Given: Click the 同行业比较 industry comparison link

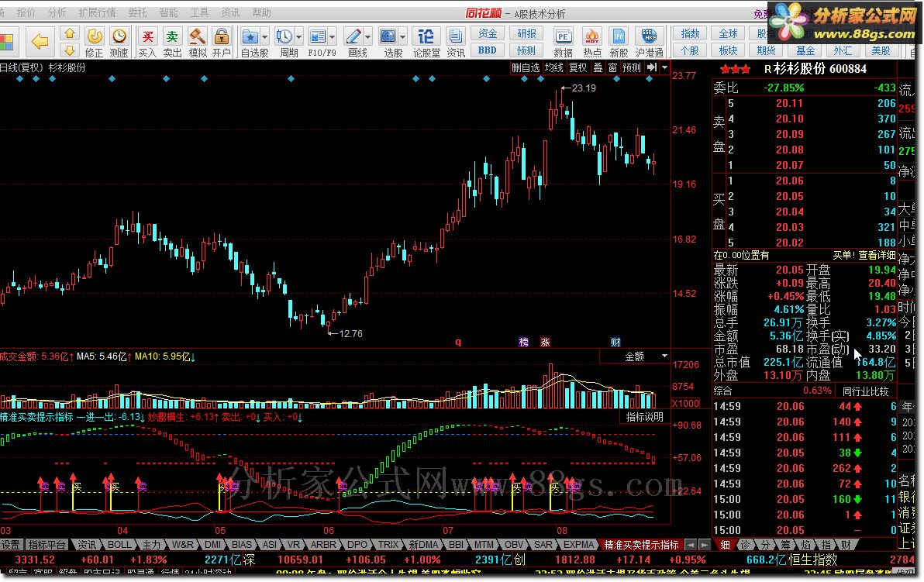Looking at the screenshot, I should coord(865,391).
